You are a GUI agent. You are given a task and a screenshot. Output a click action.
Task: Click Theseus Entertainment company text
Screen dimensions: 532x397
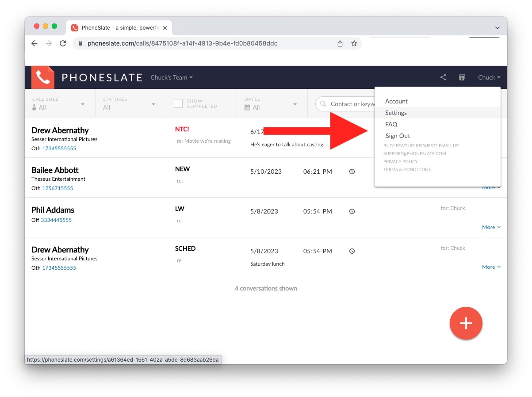coord(58,179)
